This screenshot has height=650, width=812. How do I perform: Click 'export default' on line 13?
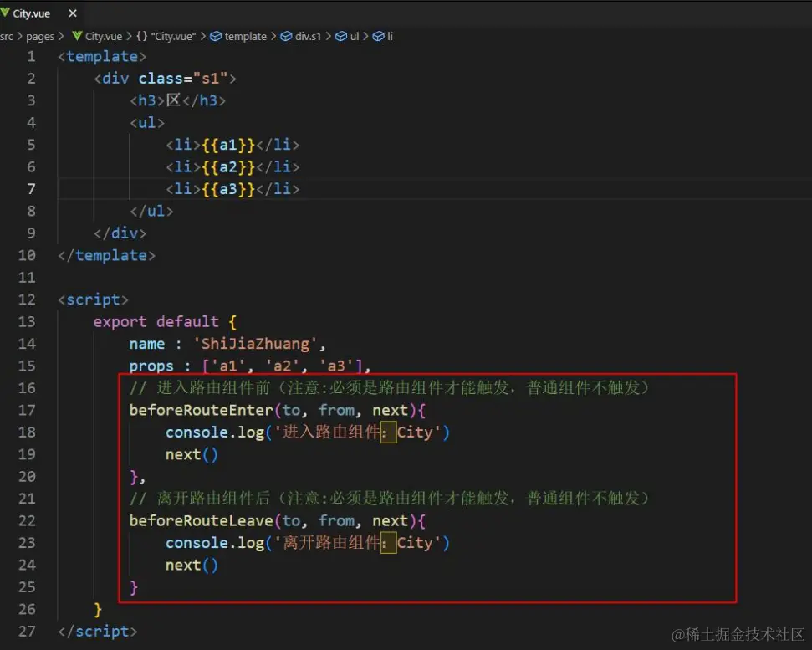point(156,321)
